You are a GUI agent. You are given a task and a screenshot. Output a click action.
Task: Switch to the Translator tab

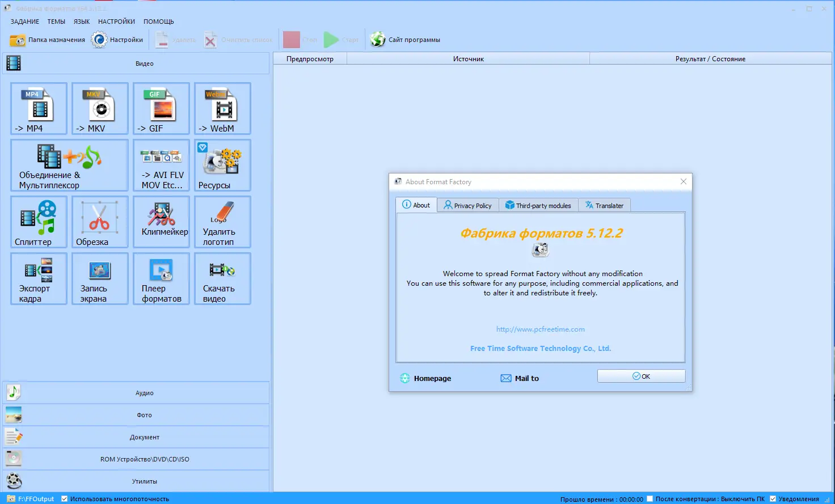click(x=605, y=205)
